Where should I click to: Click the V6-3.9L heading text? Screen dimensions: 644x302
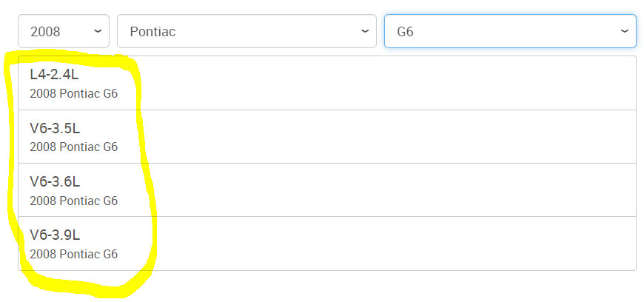coord(55,235)
